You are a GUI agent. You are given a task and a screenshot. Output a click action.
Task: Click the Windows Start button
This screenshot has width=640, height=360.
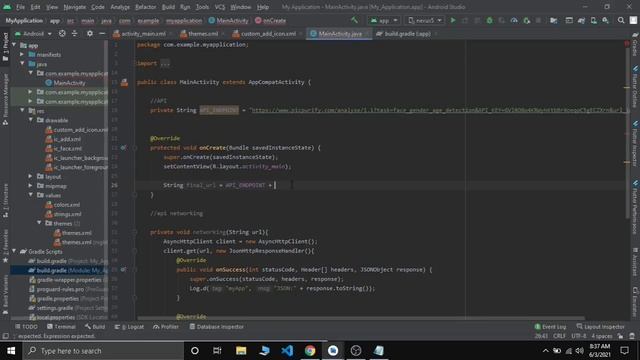11,351
